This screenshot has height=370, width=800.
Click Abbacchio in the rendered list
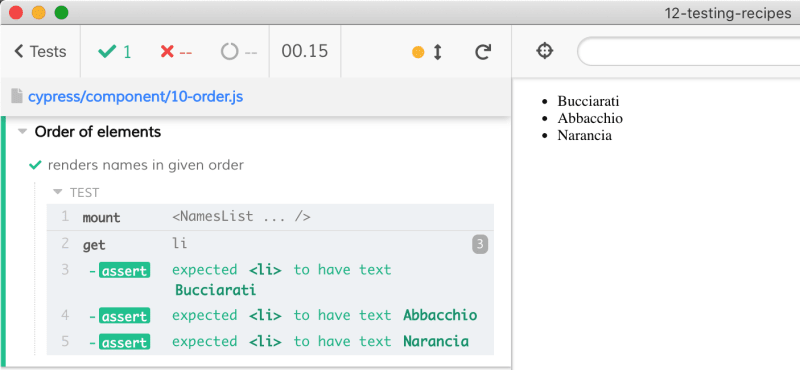(x=590, y=118)
